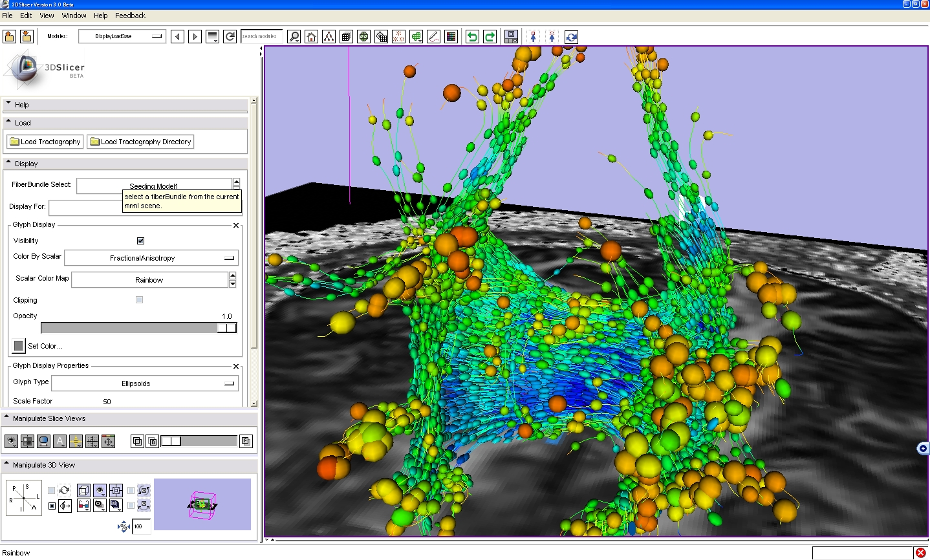The width and height of the screenshot is (930, 560).
Task: Click the red-blue stereo glasses icon
Action: click(x=83, y=505)
